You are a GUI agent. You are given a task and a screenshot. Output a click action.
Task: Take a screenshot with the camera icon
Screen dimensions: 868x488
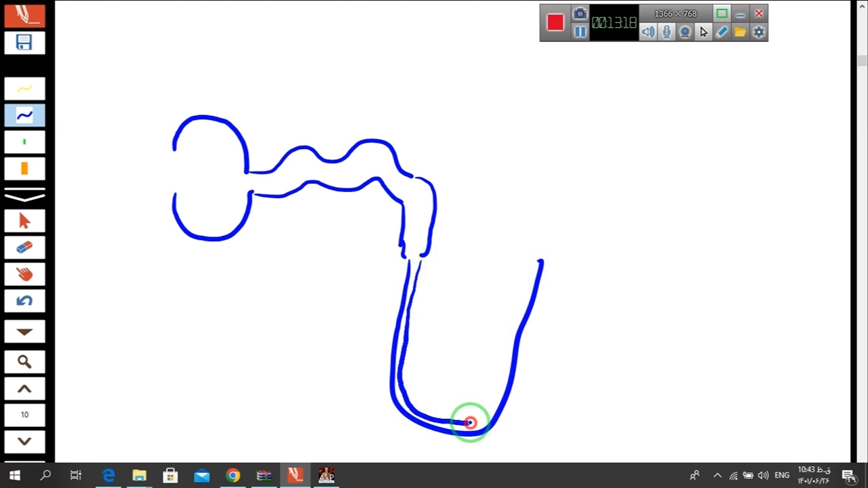pyautogui.click(x=580, y=14)
